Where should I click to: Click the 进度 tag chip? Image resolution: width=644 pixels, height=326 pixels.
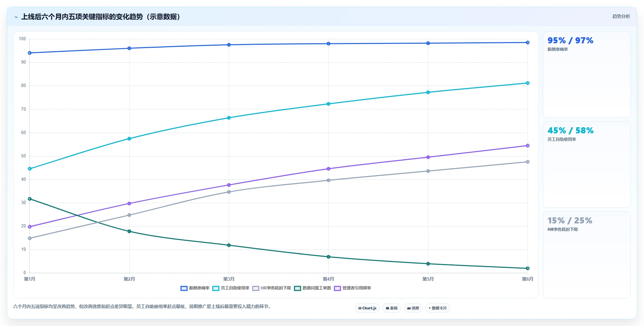click(x=413, y=308)
